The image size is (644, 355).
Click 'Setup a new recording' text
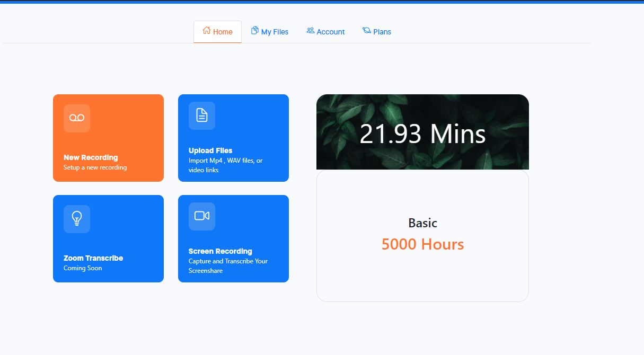click(95, 167)
